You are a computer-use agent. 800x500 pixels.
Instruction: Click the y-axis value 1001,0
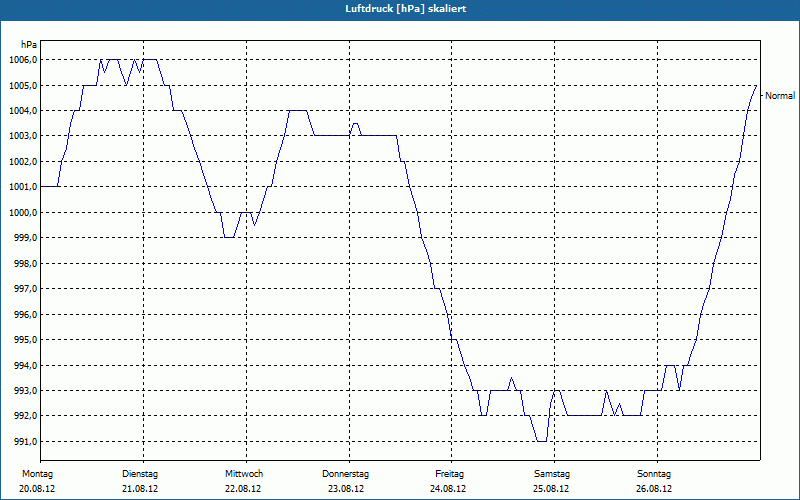pos(23,187)
